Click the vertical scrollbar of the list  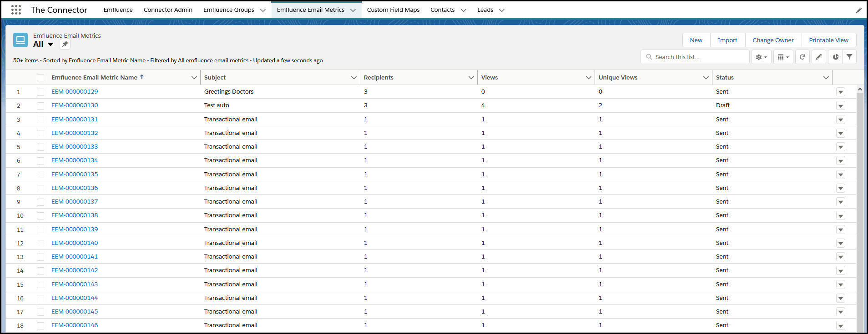(860, 213)
